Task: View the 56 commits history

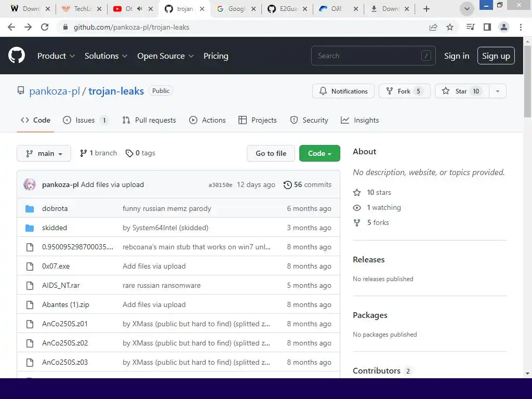Action: point(308,184)
